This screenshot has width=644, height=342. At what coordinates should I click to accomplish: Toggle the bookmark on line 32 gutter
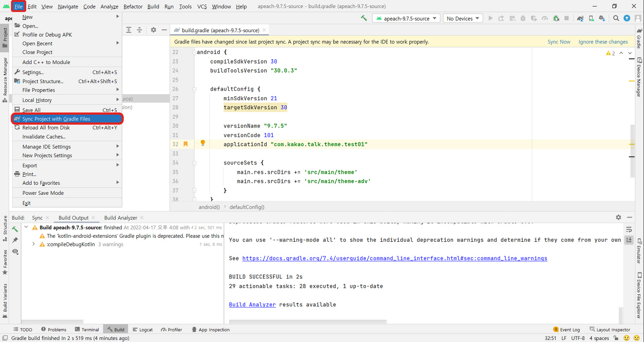coord(185,144)
